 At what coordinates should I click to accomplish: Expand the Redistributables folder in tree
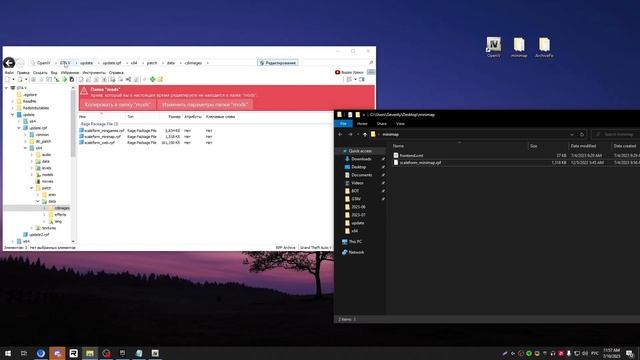(x=13, y=108)
